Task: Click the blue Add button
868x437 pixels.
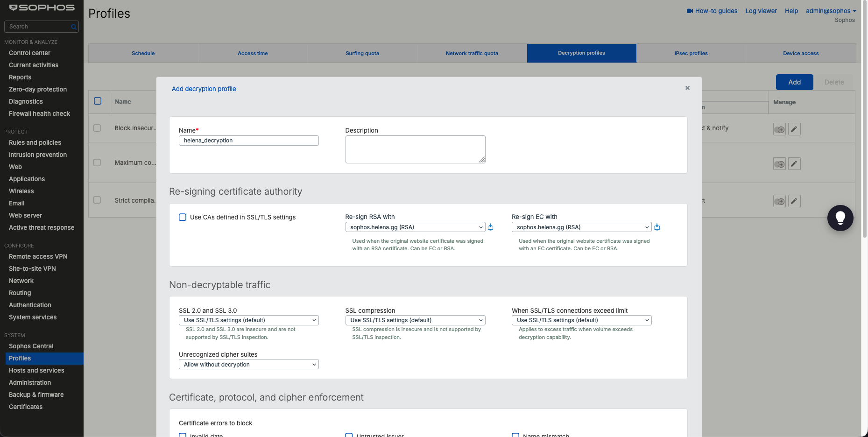Action: (x=794, y=82)
